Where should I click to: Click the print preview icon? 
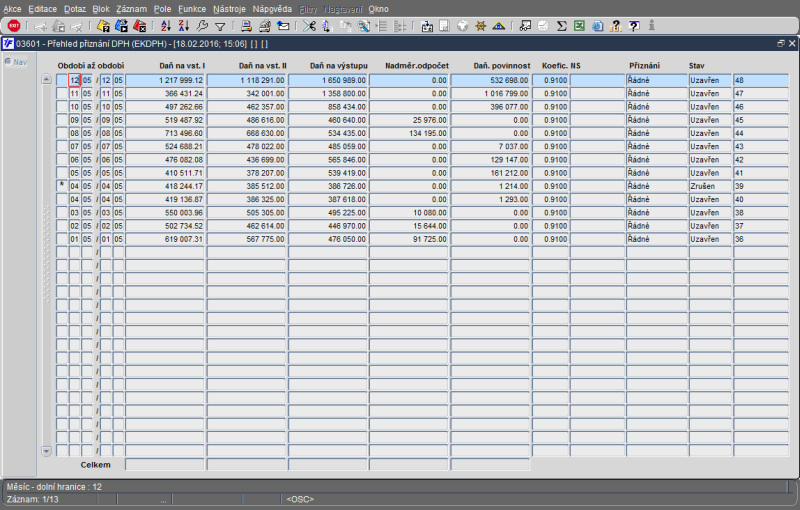pyautogui.click(x=264, y=26)
